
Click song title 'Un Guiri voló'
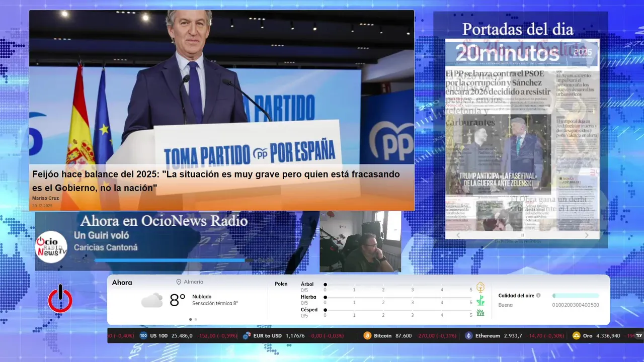pyautogui.click(x=101, y=235)
